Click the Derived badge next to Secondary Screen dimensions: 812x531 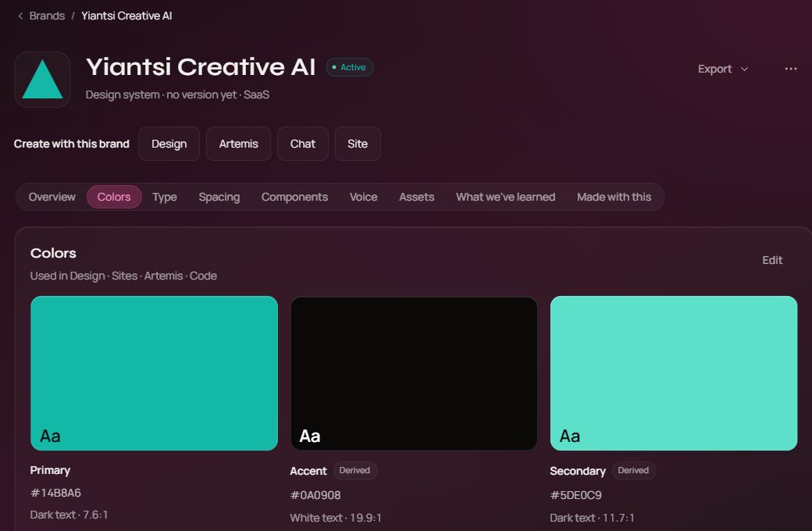coord(633,470)
